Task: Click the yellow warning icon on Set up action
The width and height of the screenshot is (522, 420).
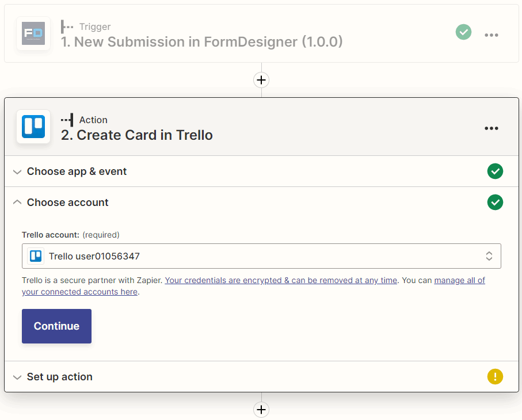Action: pyautogui.click(x=495, y=376)
